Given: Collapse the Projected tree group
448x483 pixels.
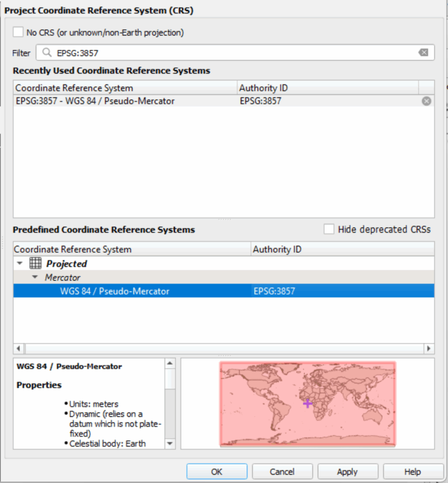Looking at the screenshot, I should tap(19, 264).
